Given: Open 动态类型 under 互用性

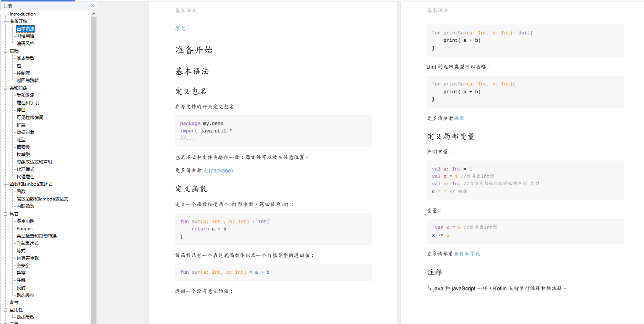Looking at the screenshot, I should pyautogui.click(x=26, y=317).
